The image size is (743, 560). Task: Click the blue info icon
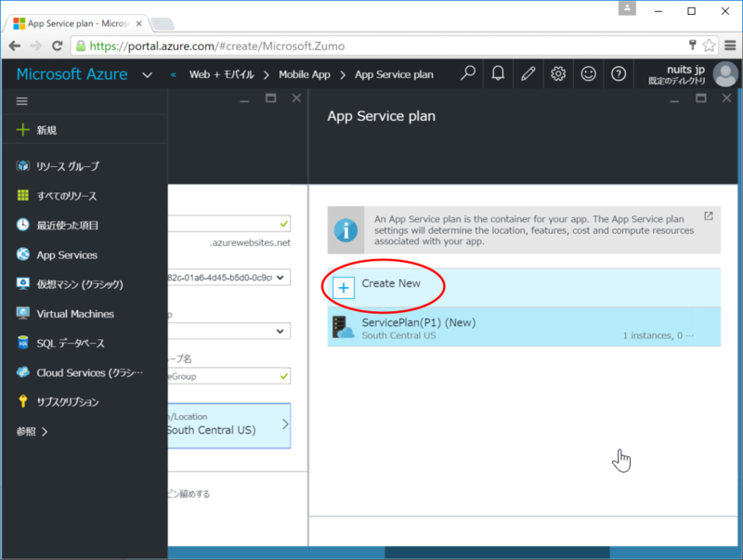tap(345, 230)
